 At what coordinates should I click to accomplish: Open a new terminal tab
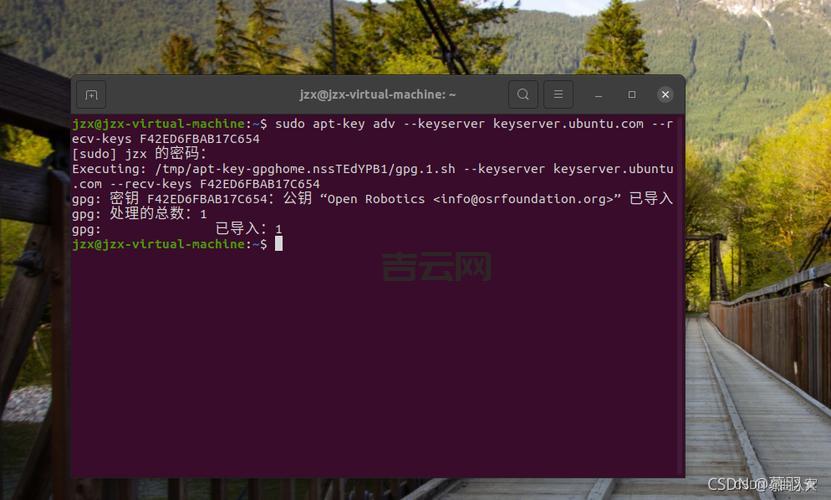pyautogui.click(x=91, y=95)
